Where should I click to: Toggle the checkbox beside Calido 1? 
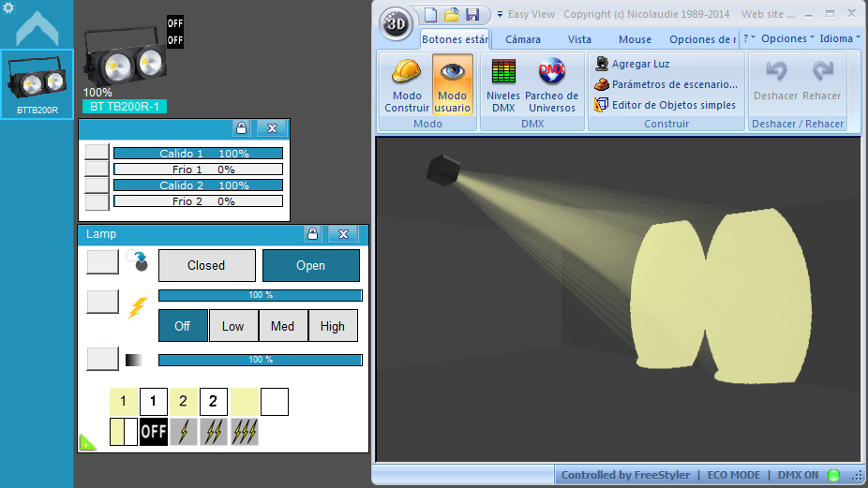[97, 152]
